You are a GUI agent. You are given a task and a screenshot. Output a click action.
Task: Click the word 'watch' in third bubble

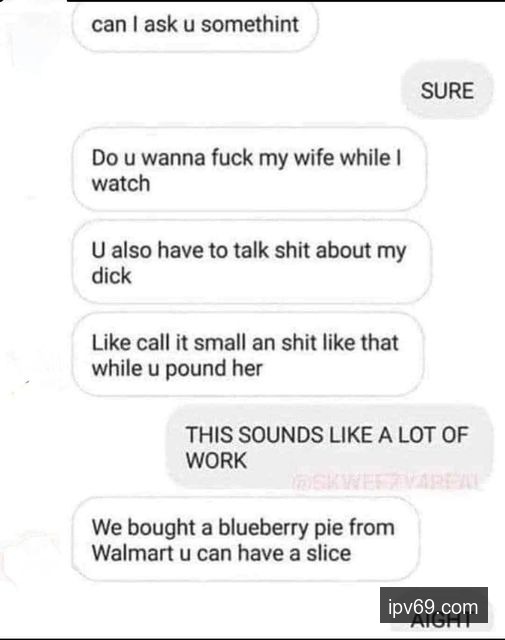pos(121,184)
